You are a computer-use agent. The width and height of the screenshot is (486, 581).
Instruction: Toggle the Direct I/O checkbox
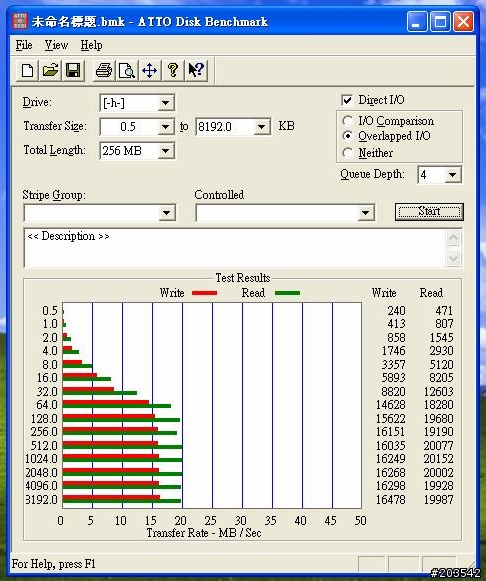[347, 100]
